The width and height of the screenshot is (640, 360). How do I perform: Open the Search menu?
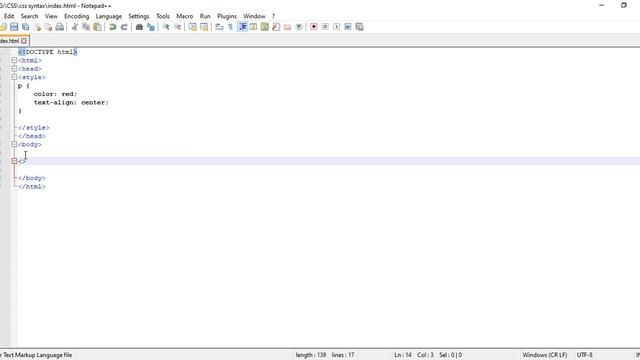click(x=29, y=16)
